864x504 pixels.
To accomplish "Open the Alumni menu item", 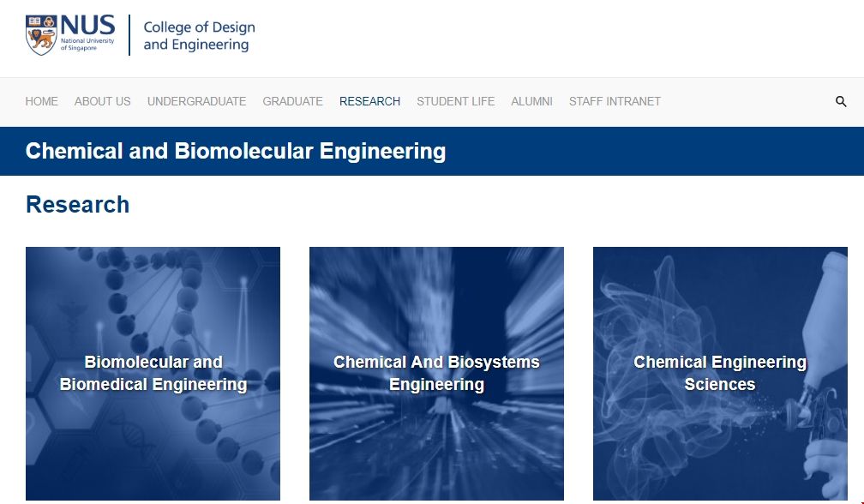I will tap(531, 101).
